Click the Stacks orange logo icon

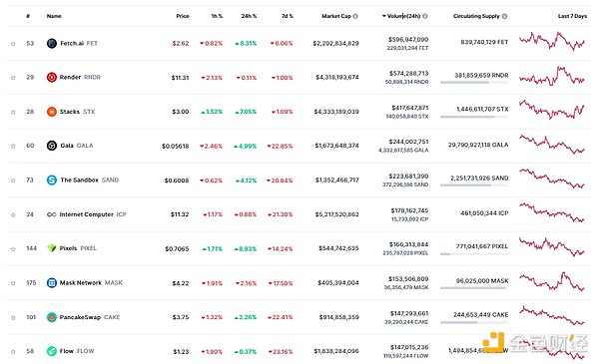click(52, 112)
